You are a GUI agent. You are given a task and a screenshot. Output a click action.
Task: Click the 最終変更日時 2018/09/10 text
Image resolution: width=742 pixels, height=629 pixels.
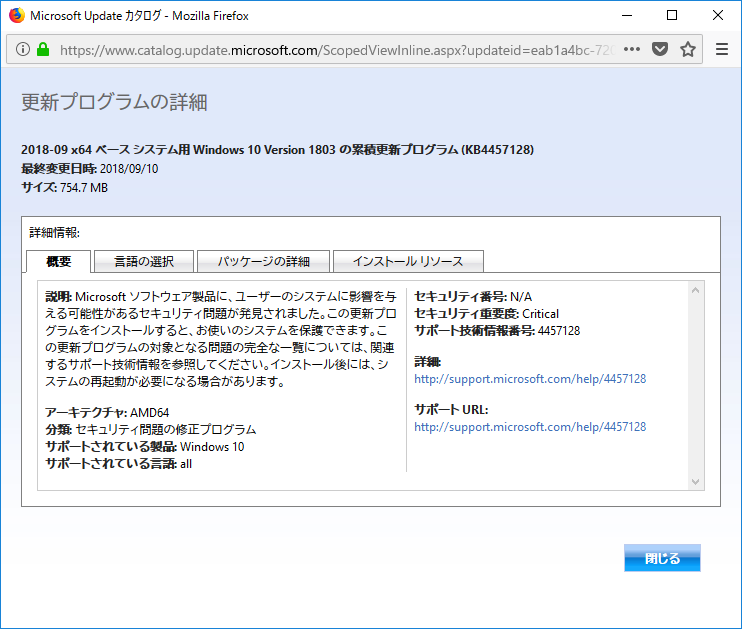89,168
